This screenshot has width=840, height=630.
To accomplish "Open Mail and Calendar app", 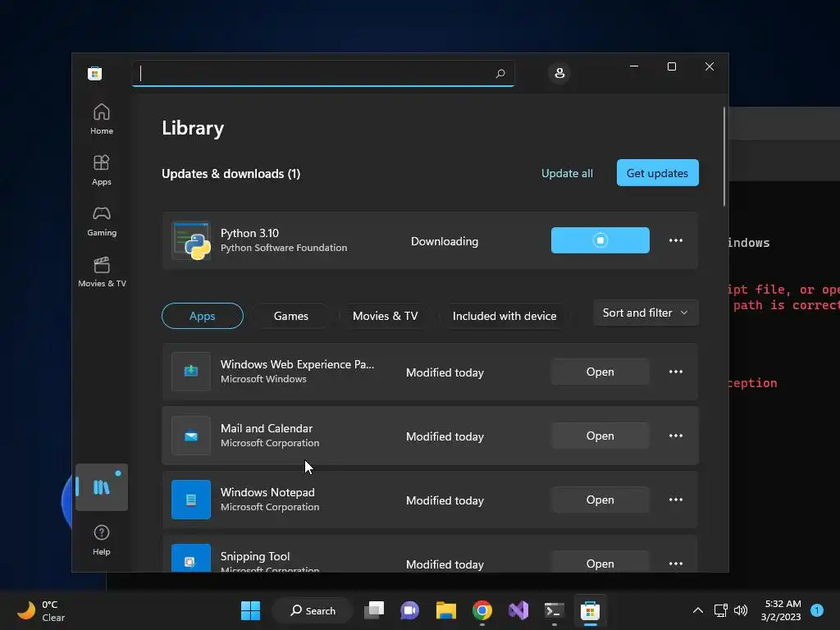I will click(x=600, y=436).
